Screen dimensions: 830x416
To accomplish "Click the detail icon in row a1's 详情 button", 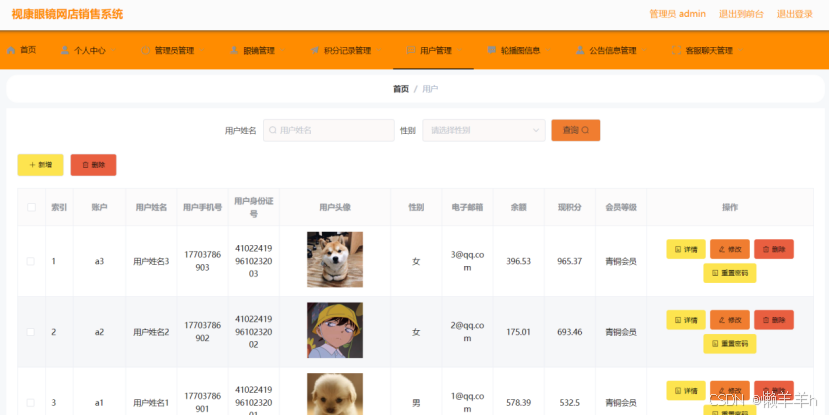I will (678, 391).
